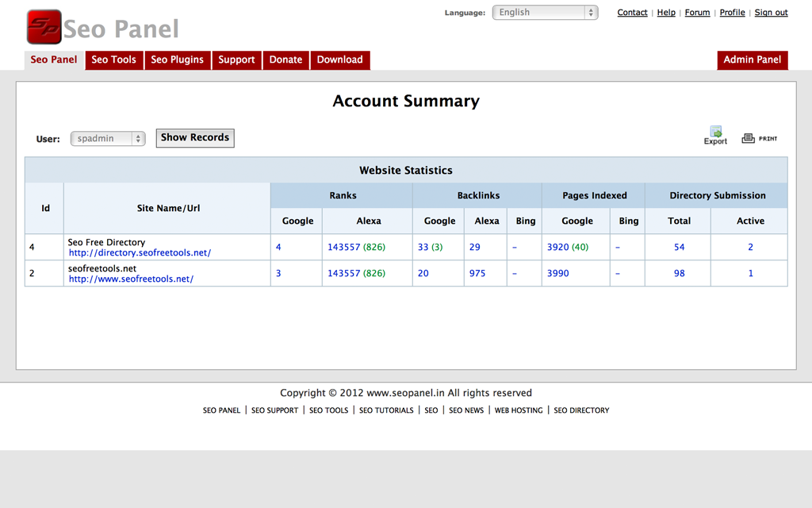The image size is (812, 508).
Task: Export the account summary report
Action: pyautogui.click(x=715, y=136)
